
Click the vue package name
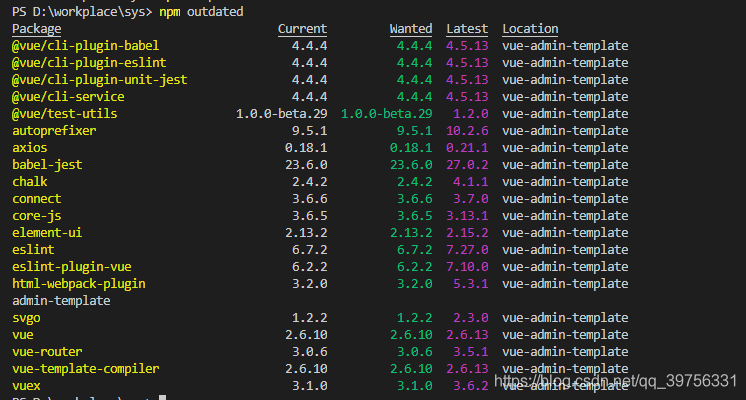pos(23,335)
